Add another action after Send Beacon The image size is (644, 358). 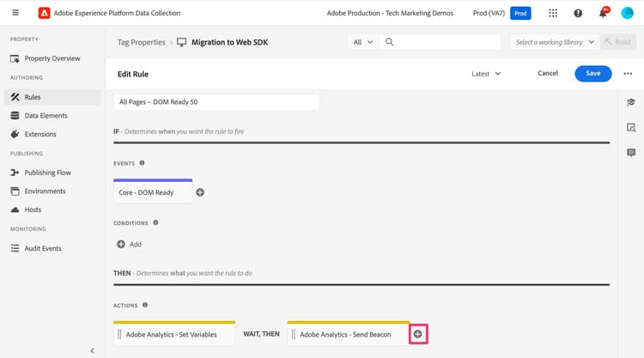pyautogui.click(x=418, y=334)
